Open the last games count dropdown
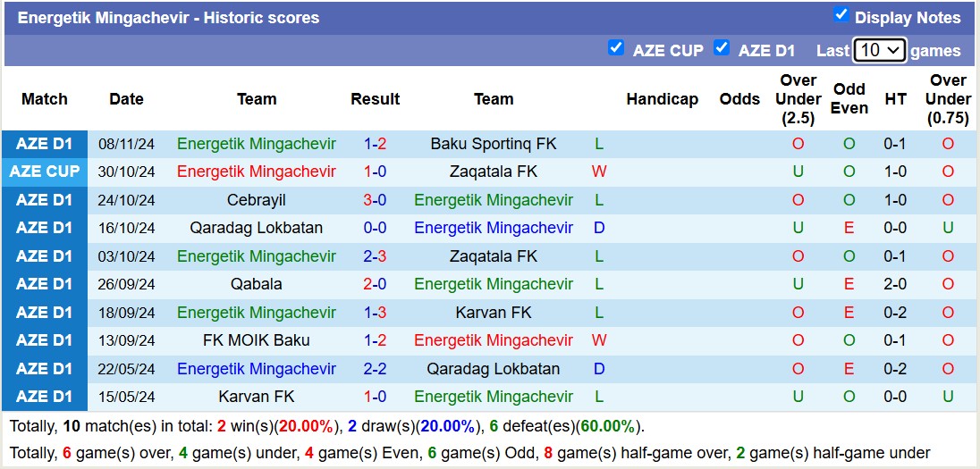The width and height of the screenshot is (980, 469). click(x=880, y=50)
